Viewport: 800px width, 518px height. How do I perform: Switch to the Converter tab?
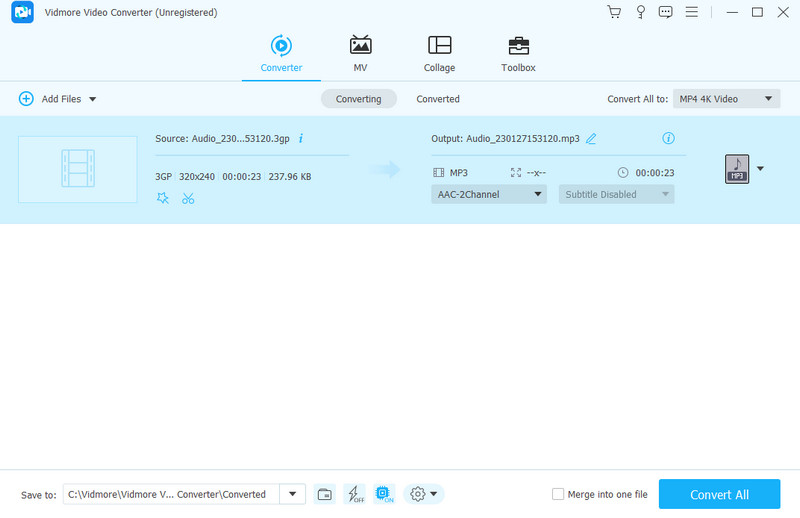[x=281, y=54]
